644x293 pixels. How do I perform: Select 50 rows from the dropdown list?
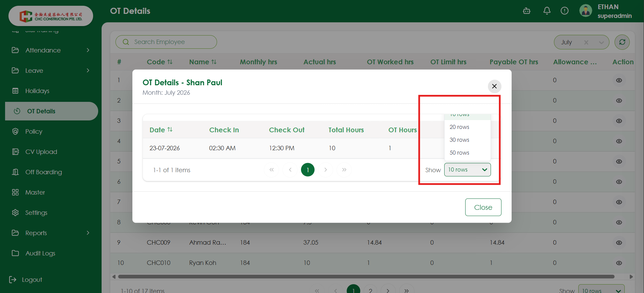(x=467, y=153)
